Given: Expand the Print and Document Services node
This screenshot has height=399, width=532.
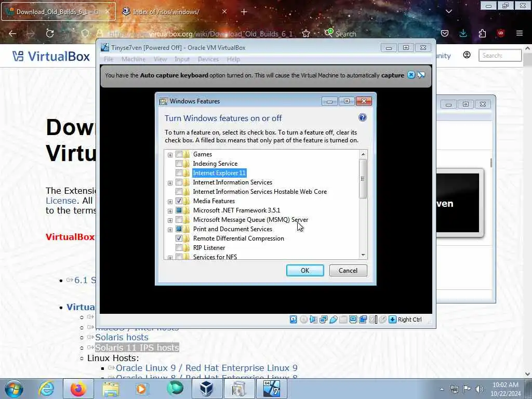Looking at the screenshot, I should click(x=170, y=230).
